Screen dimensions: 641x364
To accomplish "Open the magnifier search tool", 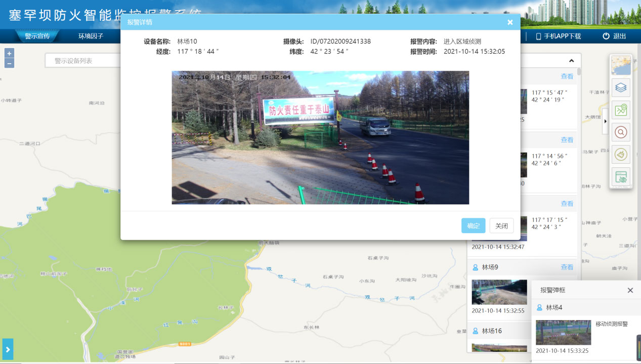I will click(621, 132).
